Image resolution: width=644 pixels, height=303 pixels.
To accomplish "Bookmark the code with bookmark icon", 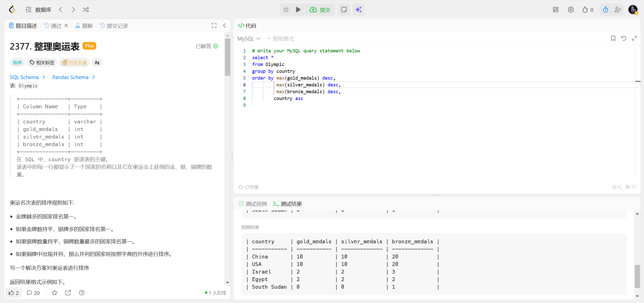I will pos(613,38).
